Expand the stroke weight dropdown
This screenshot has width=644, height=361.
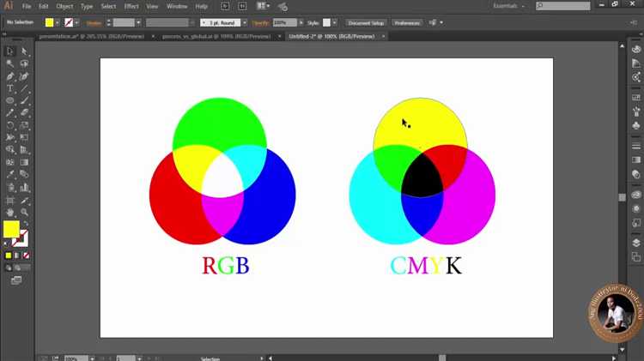(x=138, y=23)
